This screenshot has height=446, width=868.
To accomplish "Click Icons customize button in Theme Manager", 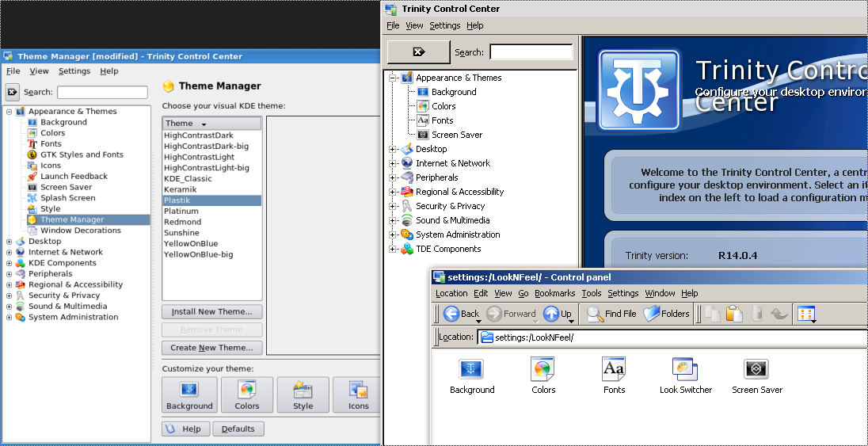I will [x=358, y=395].
